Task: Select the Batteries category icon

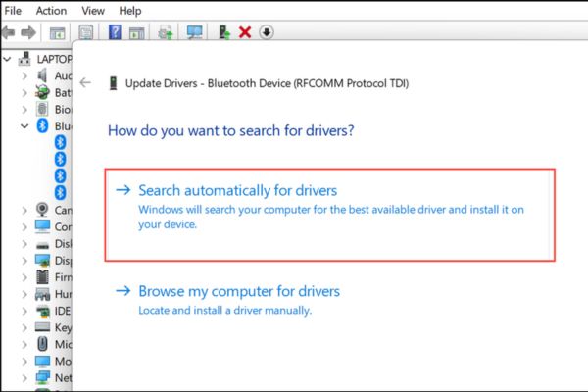Action: [x=42, y=92]
